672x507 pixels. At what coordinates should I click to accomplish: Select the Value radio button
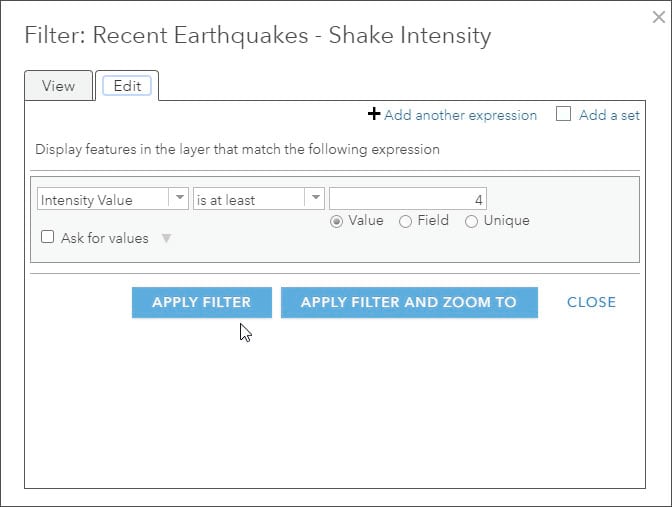337,221
